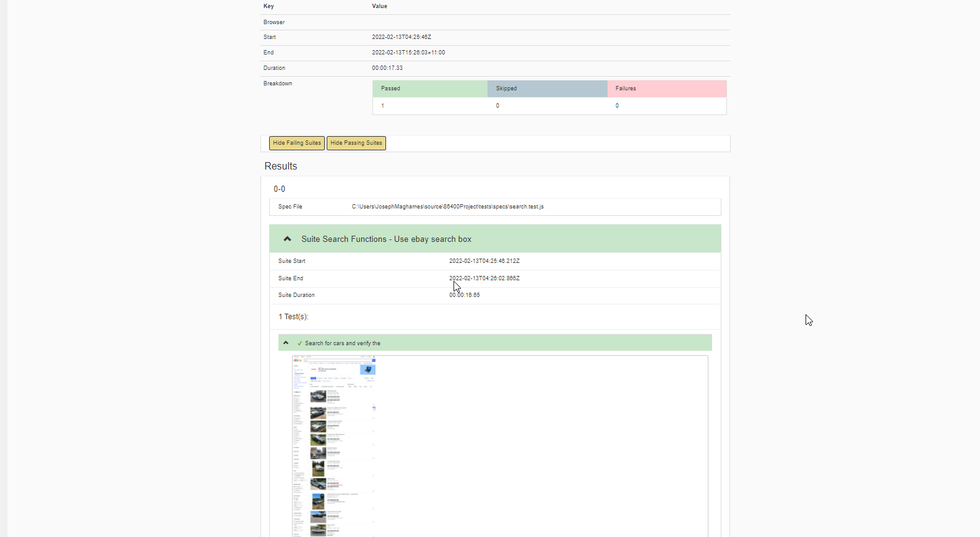The height and width of the screenshot is (537, 980).
Task: Click the spec file path search.test.js
Action: [448, 207]
